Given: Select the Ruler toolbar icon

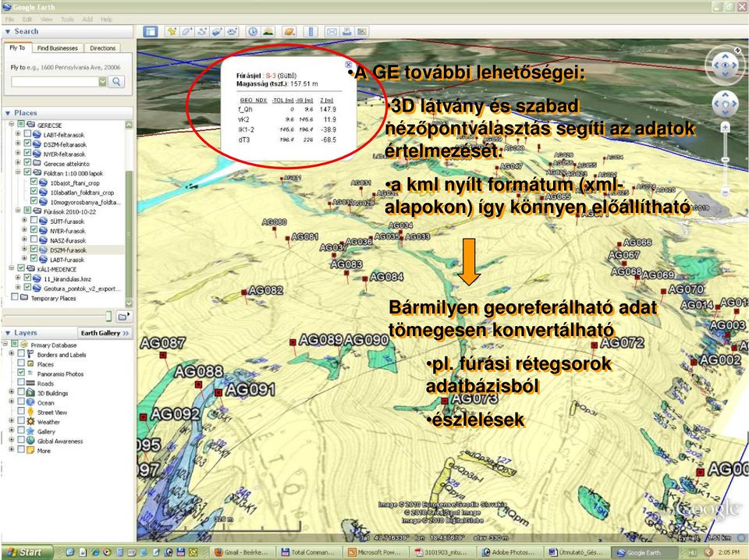Looking at the screenshot, I should click(311, 32).
